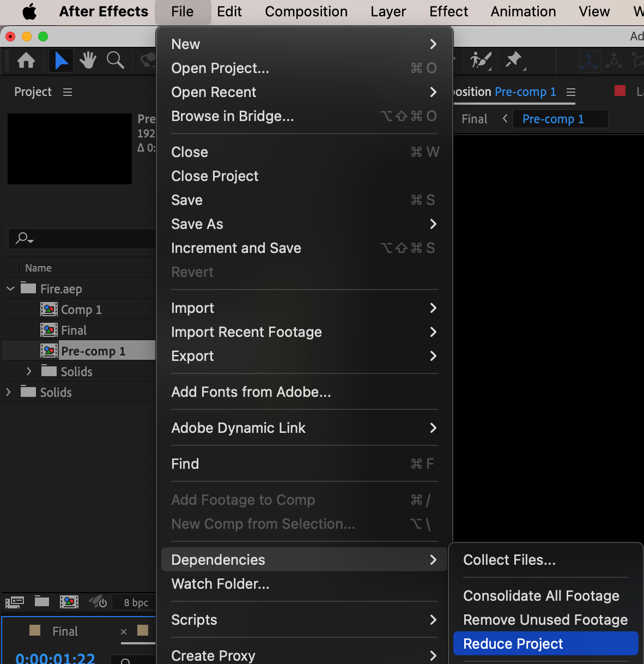Expand the Scripts submenu
The image size is (644, 664).
[305, 620]
